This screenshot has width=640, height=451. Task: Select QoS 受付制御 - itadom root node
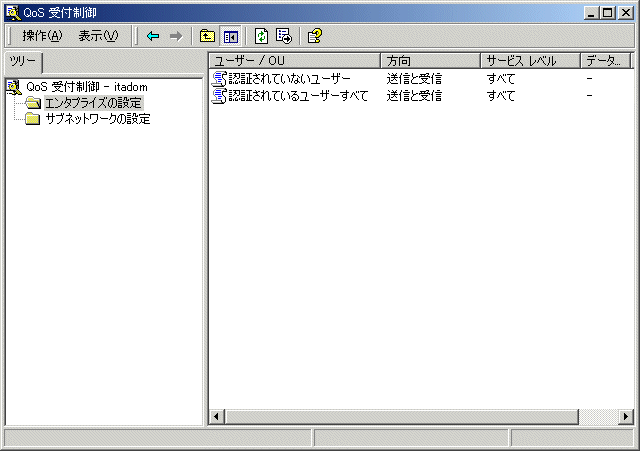(87, 87)
